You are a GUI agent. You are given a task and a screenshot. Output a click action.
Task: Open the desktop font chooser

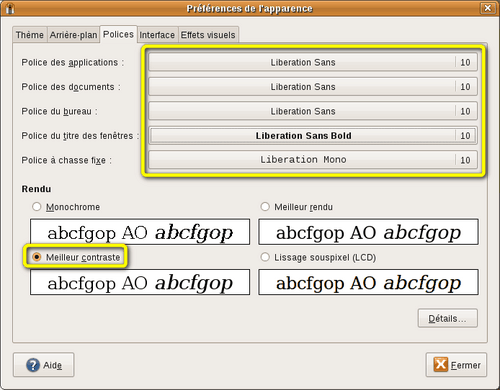(313, 111)
